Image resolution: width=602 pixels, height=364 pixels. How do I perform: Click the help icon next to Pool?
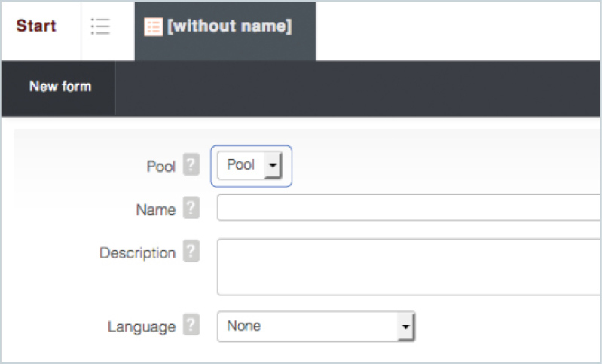[x=191, y=165]
